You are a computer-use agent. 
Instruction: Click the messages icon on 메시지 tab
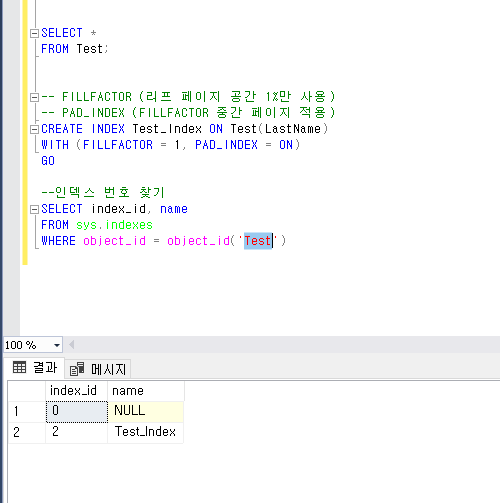[x=77, y=369]
